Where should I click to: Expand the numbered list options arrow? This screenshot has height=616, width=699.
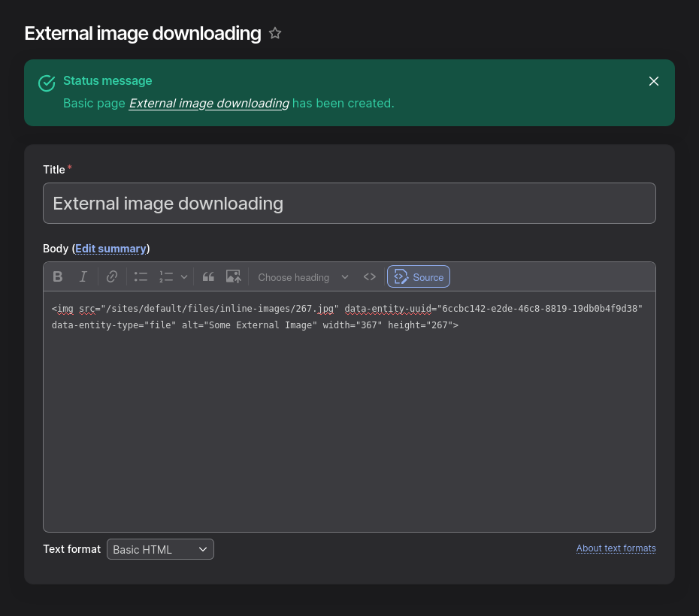184,277
